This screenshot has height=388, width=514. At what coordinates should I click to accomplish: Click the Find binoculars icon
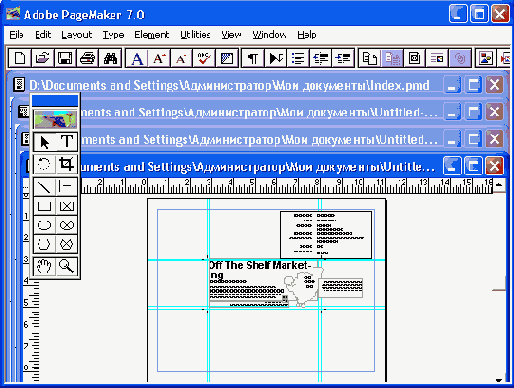pyautogui.click(x=110, y=58)
